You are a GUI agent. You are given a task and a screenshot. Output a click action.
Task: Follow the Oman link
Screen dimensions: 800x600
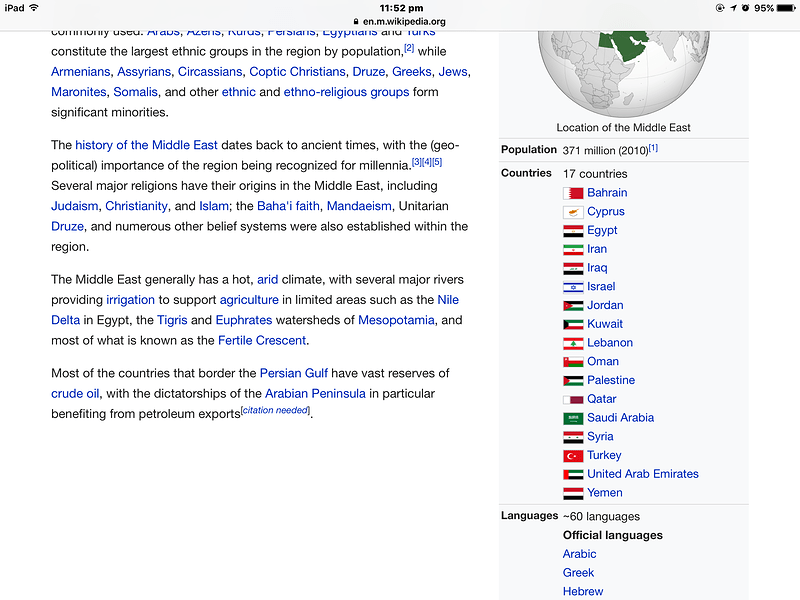click(x=603, y=361)
